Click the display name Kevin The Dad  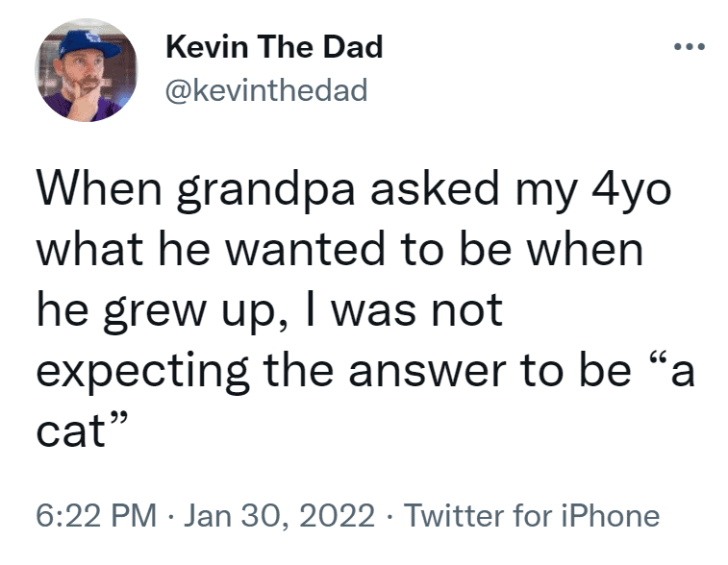click(274, 47)
